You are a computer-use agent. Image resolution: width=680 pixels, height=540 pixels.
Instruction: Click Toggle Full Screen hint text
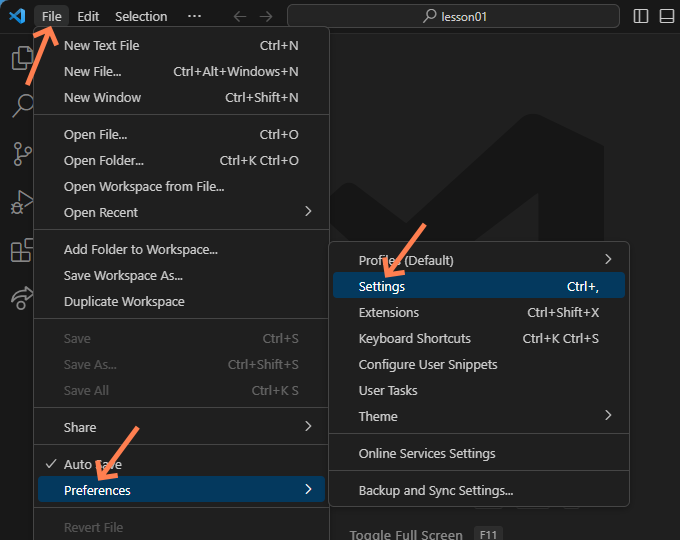pyautogui.click(x=406, y=534)
